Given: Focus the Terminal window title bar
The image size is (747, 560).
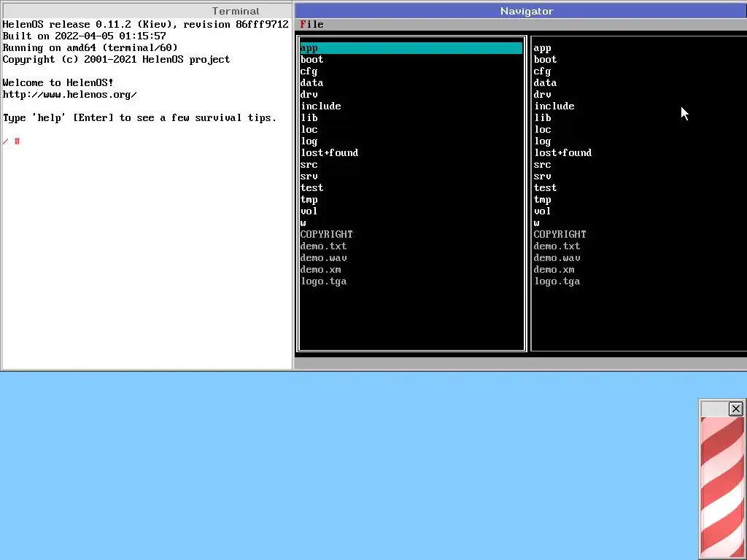Looking at the screenshot, I should click(x=147, y=11).
